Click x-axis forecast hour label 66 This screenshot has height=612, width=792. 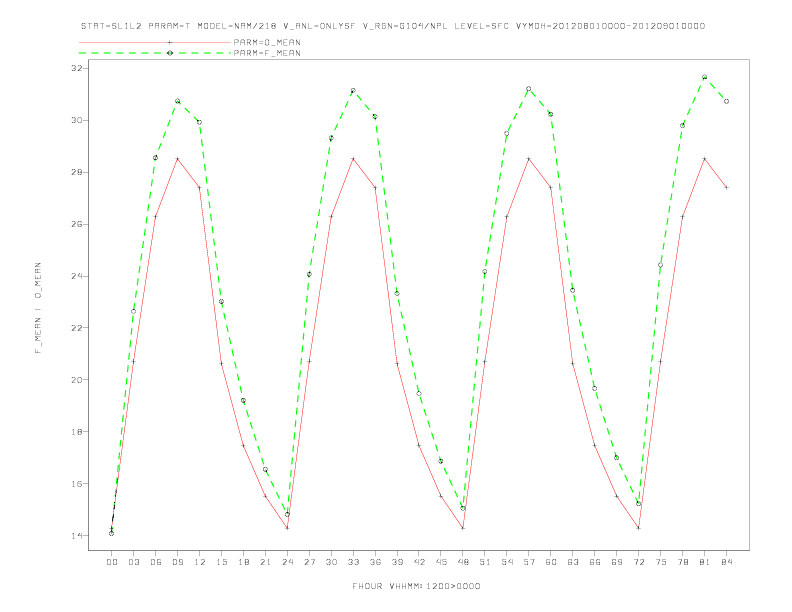click(x=595, y=562)
